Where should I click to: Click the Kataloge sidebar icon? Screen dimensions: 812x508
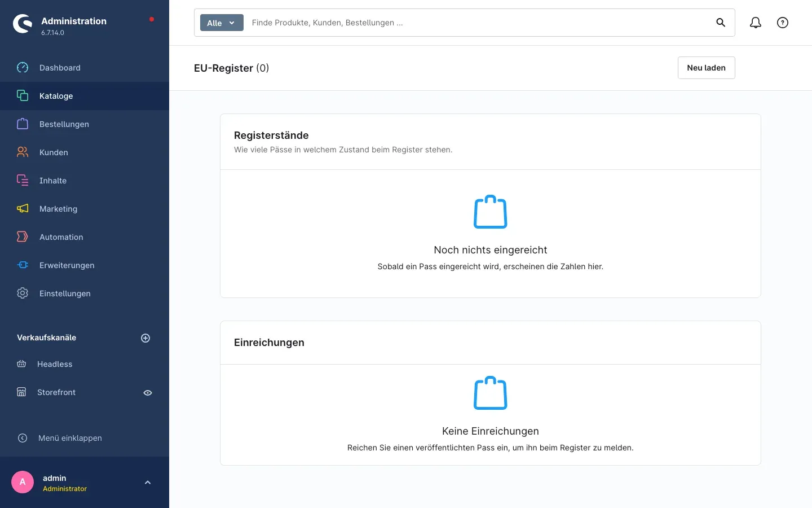point(23,96)
